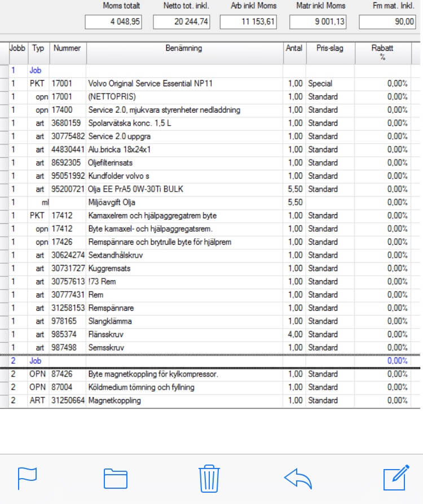The height and width of the screenshot is (504, 423).
Task: Tap the reply arrow icon
Action: (x=298, y=479)
